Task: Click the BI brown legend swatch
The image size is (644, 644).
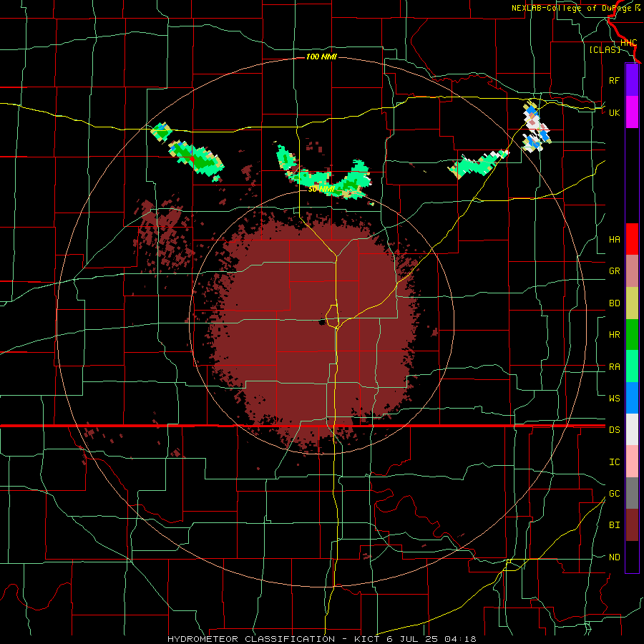Action: point(632,525)
